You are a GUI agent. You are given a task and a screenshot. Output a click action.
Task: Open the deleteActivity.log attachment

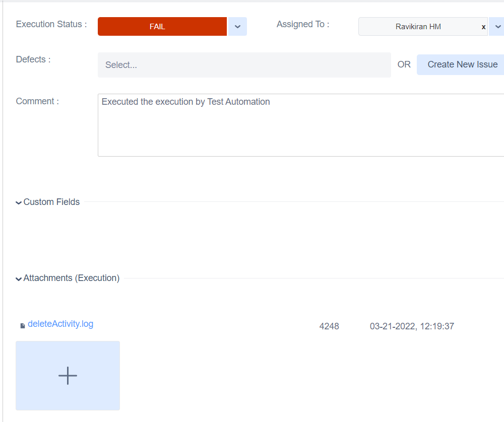coord(60,324)
